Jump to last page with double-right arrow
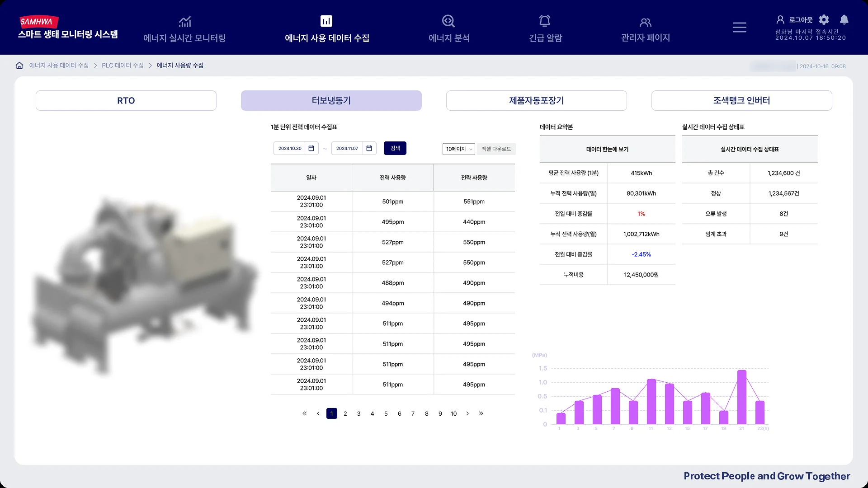868x488 pixels. [481, 413]
